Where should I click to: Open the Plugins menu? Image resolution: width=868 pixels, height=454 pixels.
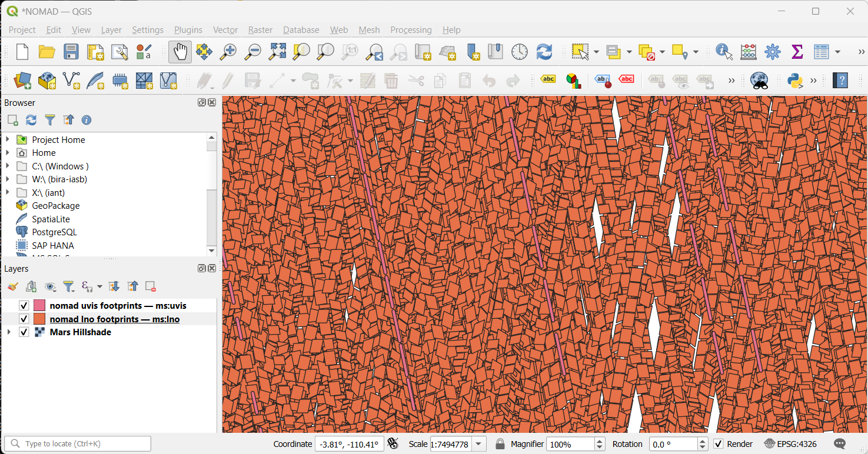188,30
